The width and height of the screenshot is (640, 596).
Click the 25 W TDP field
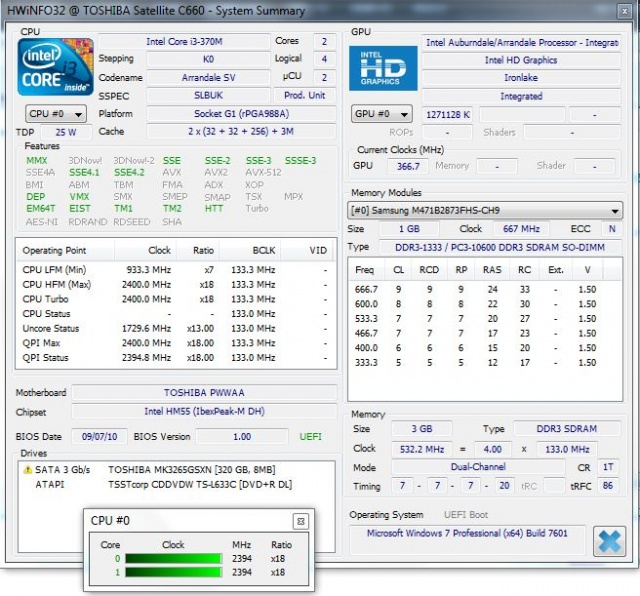click(66, 132)
